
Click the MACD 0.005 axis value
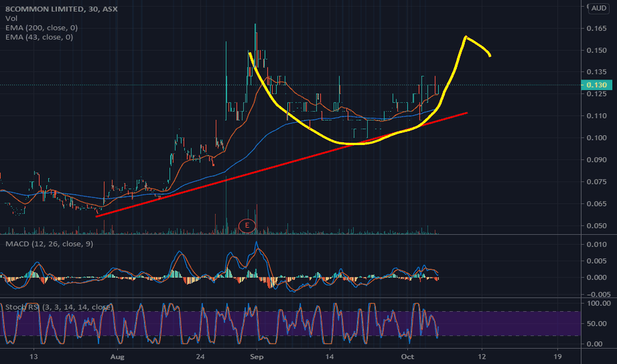click(596, 261)
